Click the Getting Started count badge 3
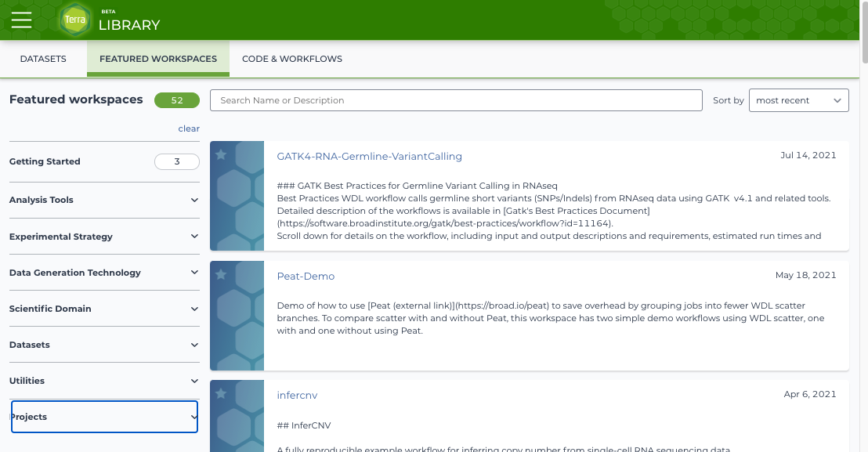Viewport: 868px width, 452px height. 177,161
